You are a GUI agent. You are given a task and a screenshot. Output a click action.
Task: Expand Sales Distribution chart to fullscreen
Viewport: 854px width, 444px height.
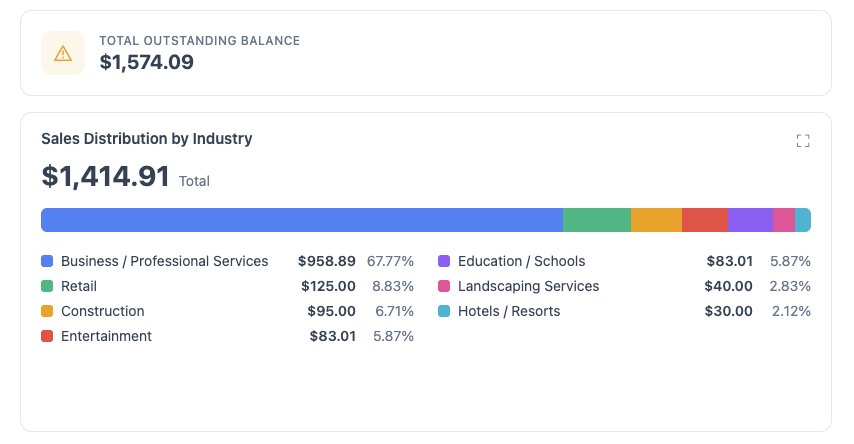(803, 141)
